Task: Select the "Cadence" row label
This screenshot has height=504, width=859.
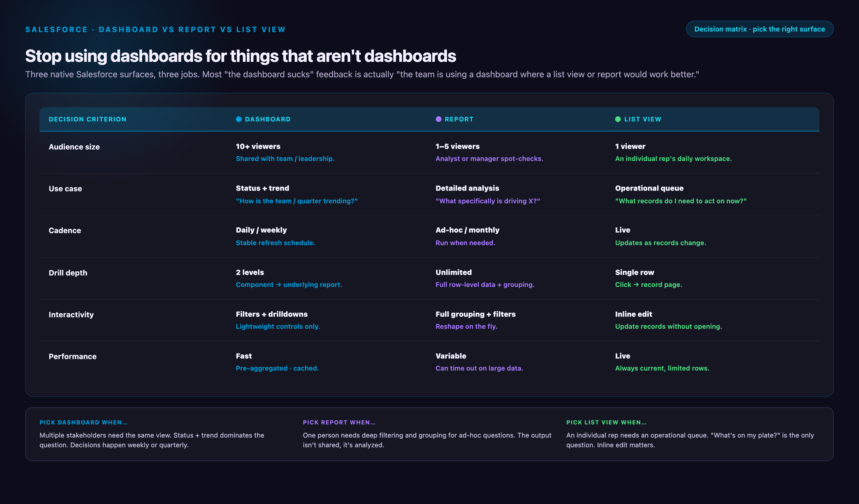Action: (x=65, y=231)
